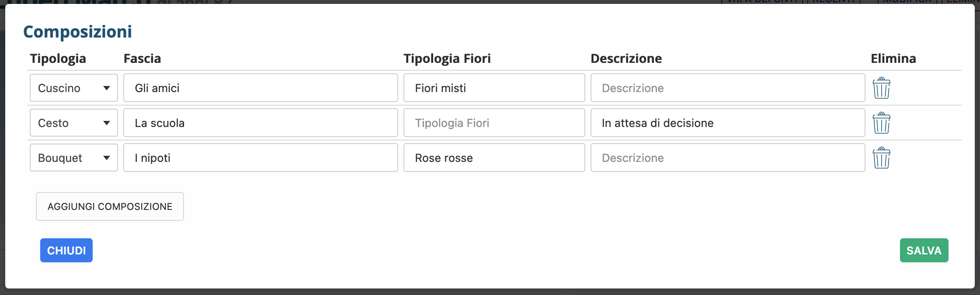The height and width of the screenshot is (295, 980).
Task: Focus empty Descrizione field in Bouquet row
Action: point(728,158)
